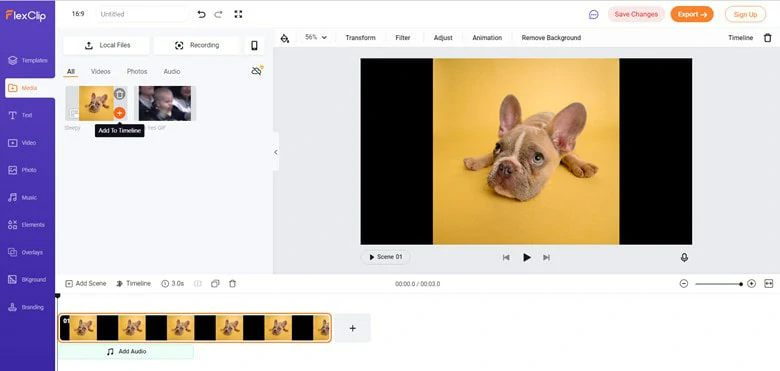Open the Branding sidebar section

pyautogui.click(x=25, y=307)
